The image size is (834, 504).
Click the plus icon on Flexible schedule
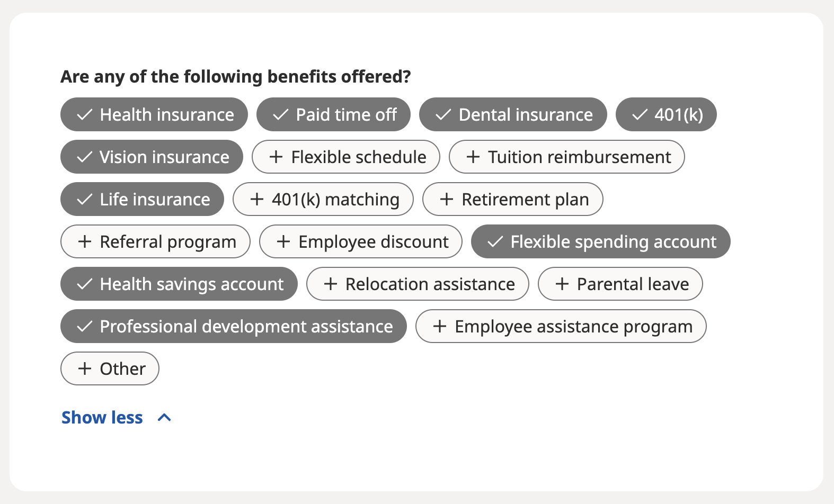click(276, 157)
